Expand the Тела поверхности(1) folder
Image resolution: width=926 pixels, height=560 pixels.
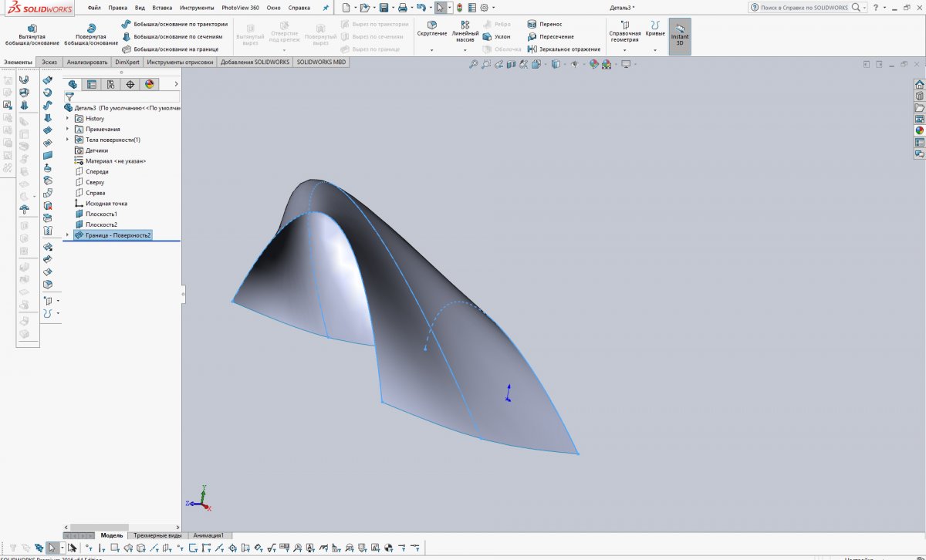click(68, 140)
